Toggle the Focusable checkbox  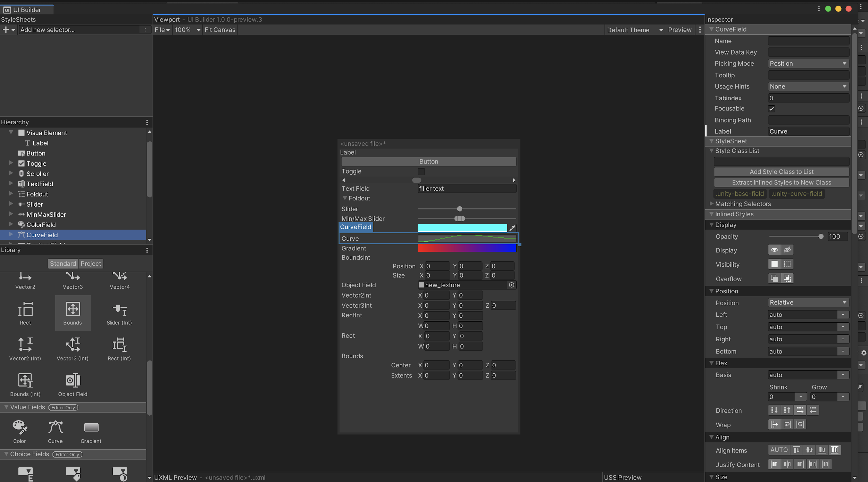tap(771, 109)
